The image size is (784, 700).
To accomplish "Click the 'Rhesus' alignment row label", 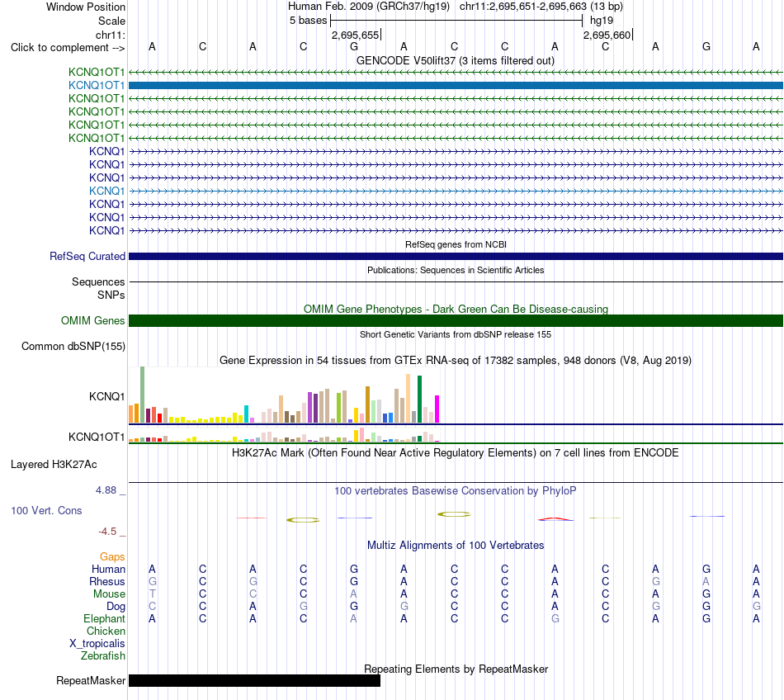I will click(107, 581).
